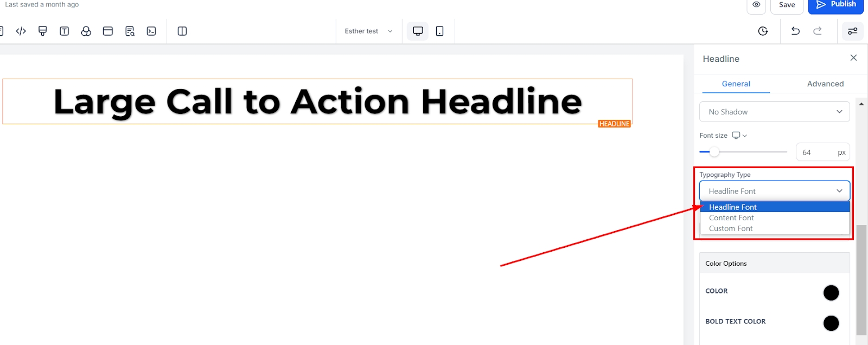Undo the last change

(x=795, y=31)
